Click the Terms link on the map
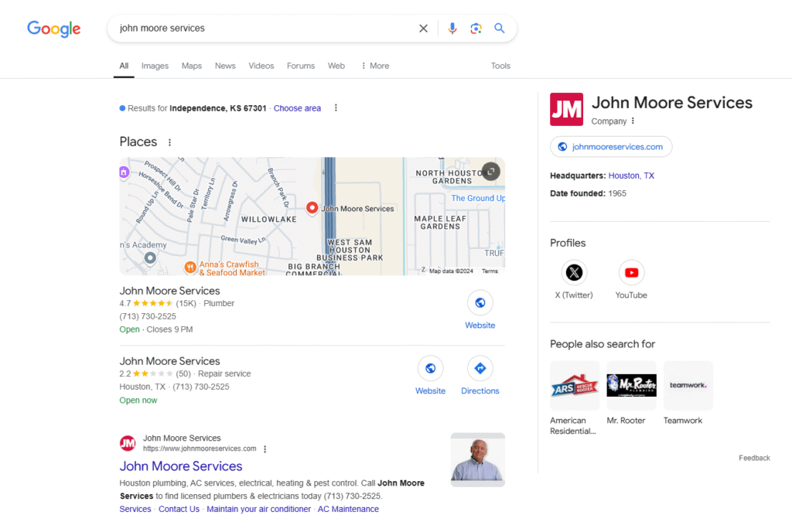The image size is (792, 532). click(x=490, y=271)
